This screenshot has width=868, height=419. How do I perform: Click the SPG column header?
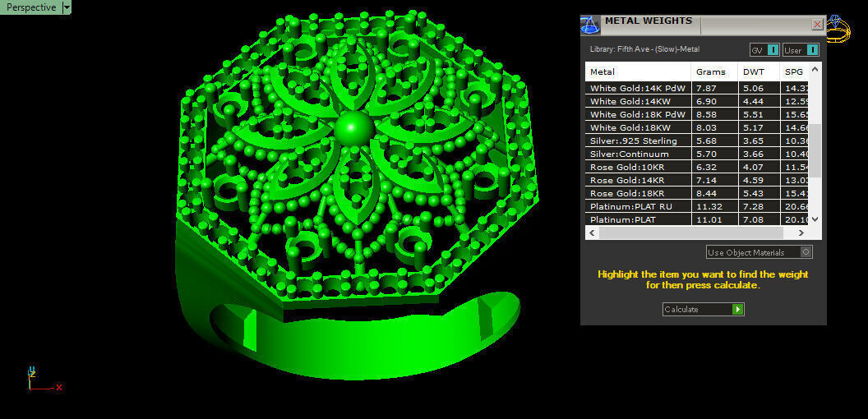point(794,72)
